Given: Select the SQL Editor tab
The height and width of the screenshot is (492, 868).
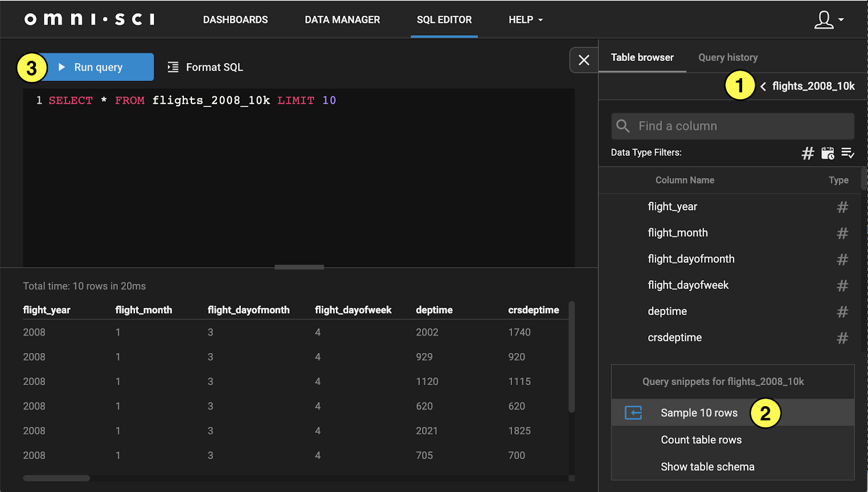Looking at the screenshot, I should tap(444, 20).
